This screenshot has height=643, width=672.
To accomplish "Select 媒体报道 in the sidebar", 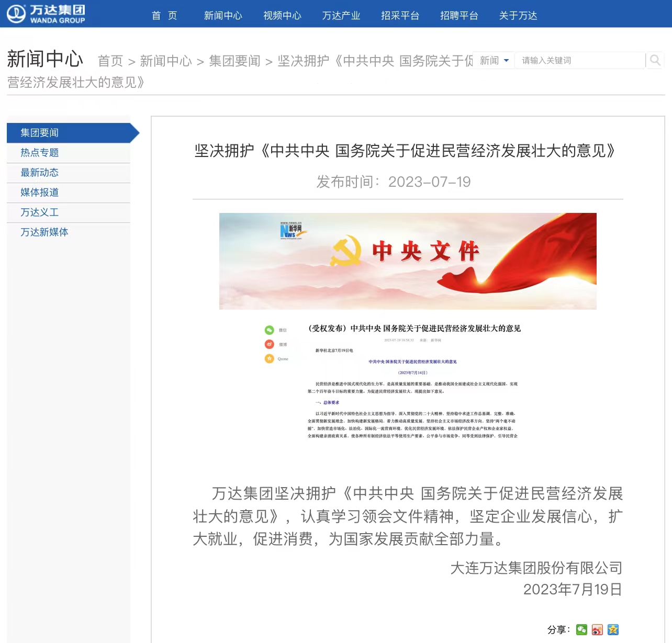I will click(69, 193).
